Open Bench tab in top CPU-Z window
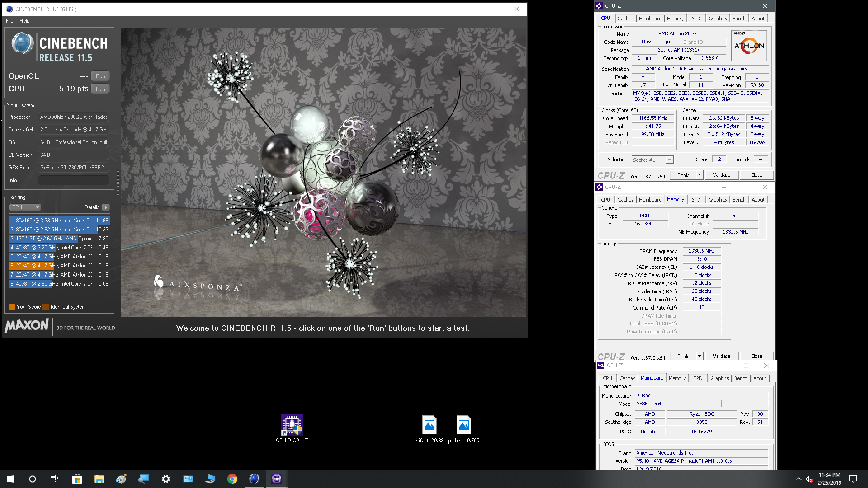868x488 pixels. point(739,19)
